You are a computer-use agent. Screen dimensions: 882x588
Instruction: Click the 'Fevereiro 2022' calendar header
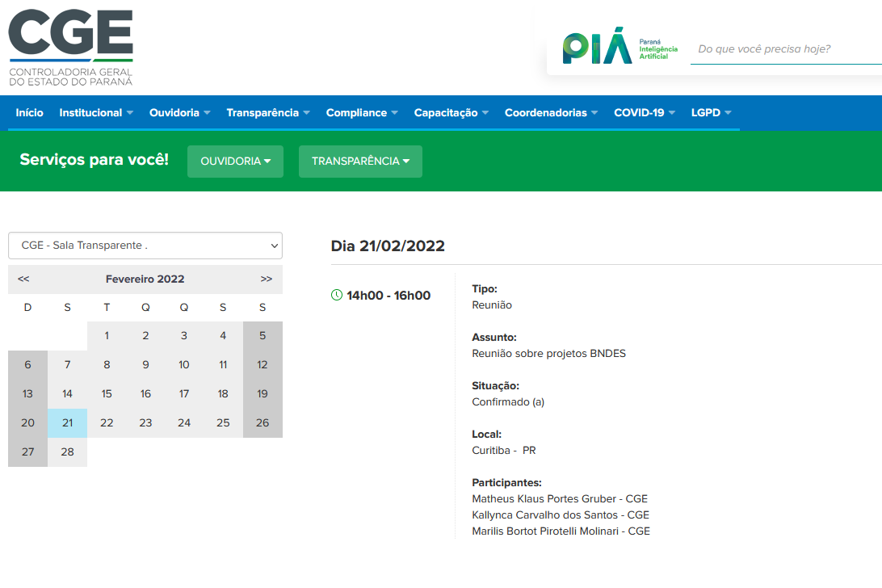coord(145,279)
